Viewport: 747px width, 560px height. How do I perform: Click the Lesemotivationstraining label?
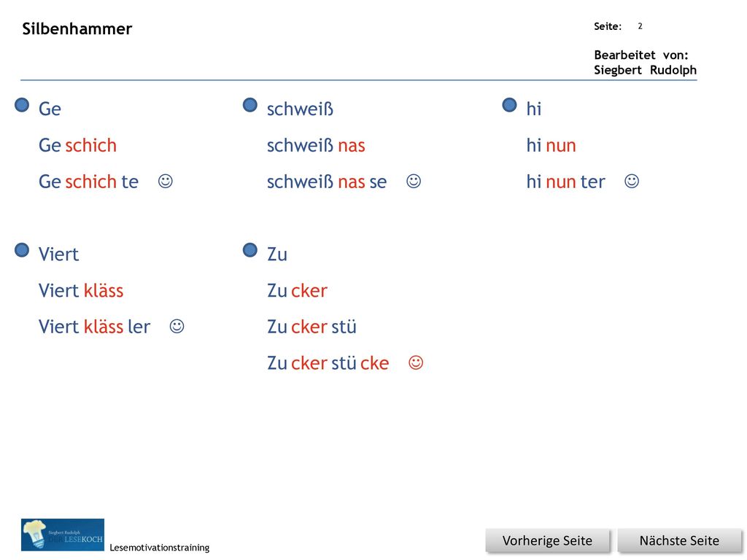[x=160, y=548]
